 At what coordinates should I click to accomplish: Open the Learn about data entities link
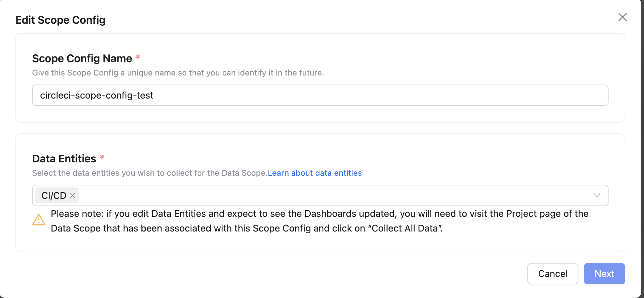315,173
